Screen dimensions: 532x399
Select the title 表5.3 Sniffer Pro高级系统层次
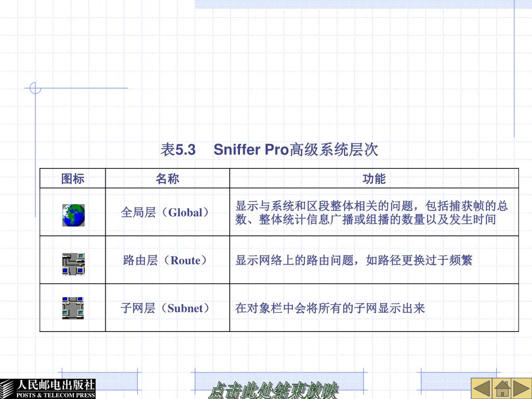(x=269, y=149)
